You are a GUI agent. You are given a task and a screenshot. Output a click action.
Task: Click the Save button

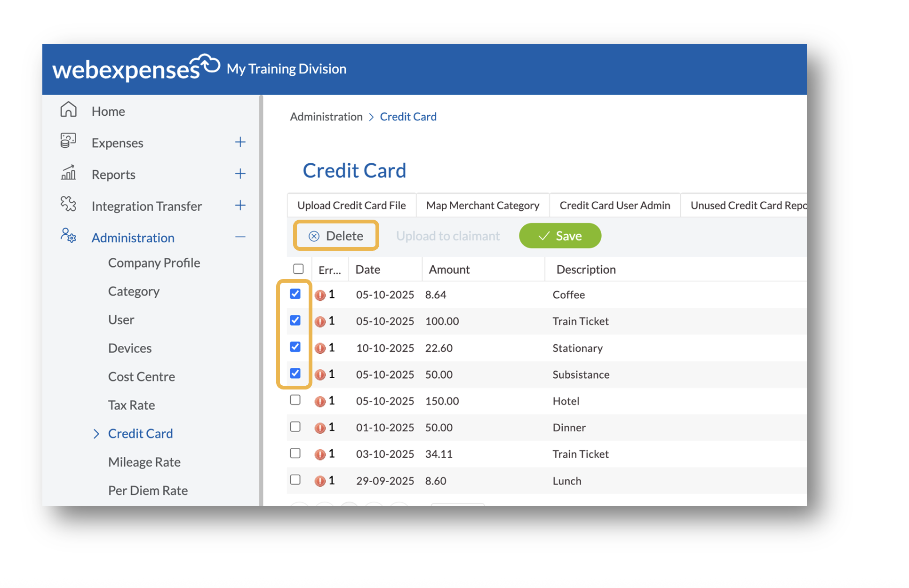[560, 236]
